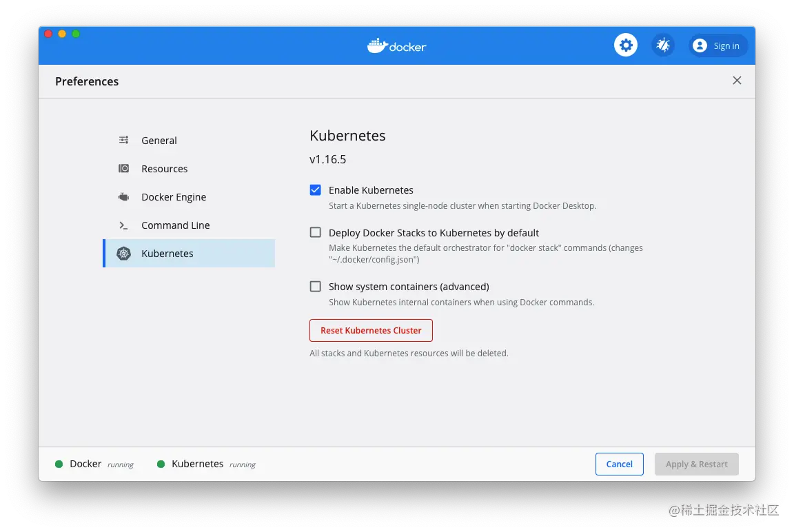Click the macOS green fullscreen button
794x532 pixels.
[x=76, y=34]
